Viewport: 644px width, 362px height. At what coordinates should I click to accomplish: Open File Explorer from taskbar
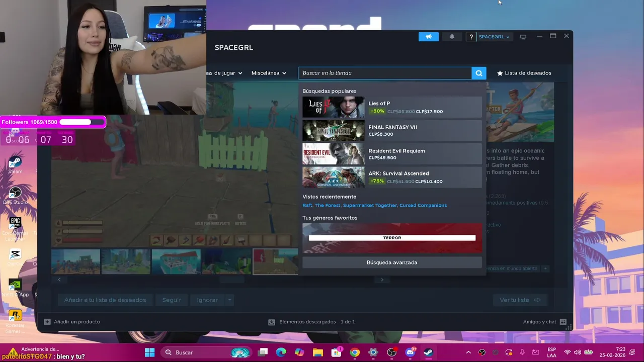coord(318,352)
